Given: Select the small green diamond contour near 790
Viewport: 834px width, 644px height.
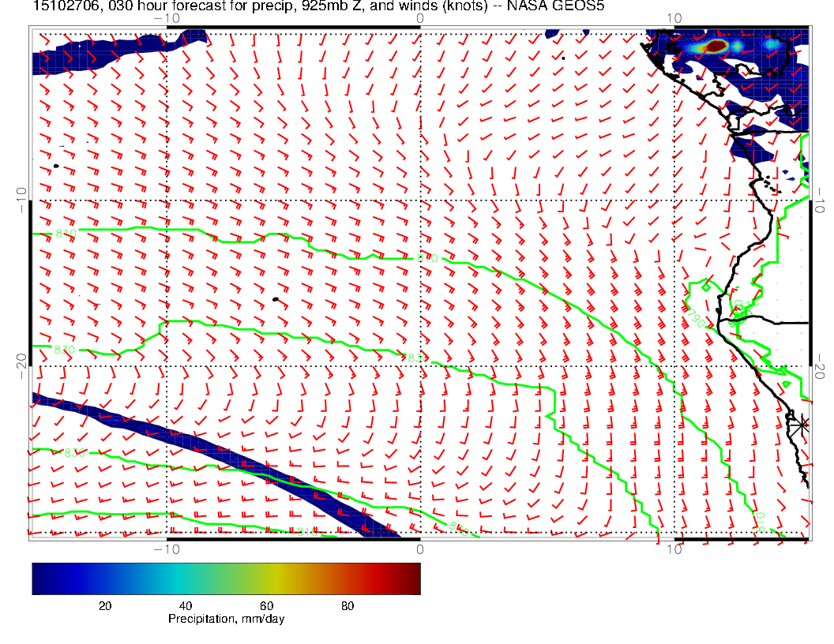Looking at the screenshot, I should pos(705,288).
